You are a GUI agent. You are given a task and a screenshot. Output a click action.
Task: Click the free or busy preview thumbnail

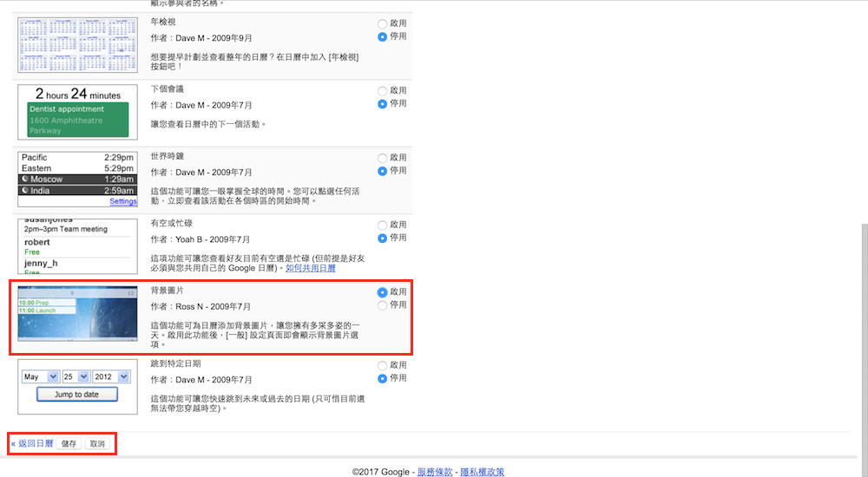pos(77,246)
